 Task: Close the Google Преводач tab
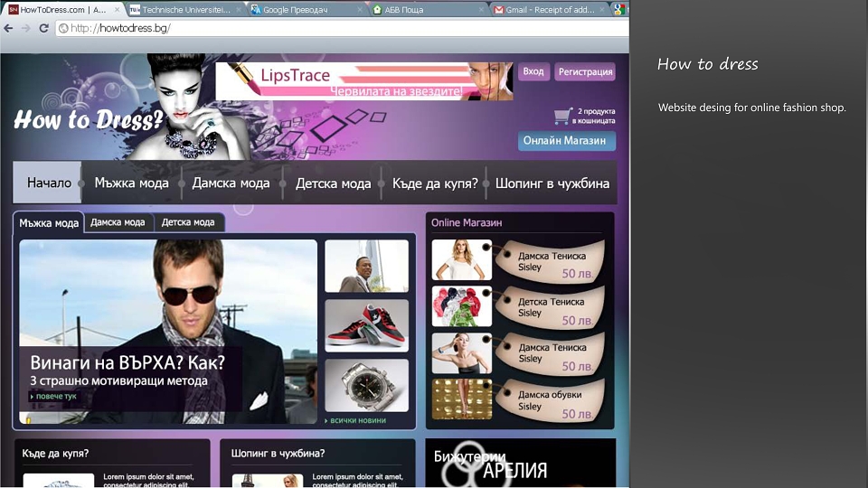360,9
